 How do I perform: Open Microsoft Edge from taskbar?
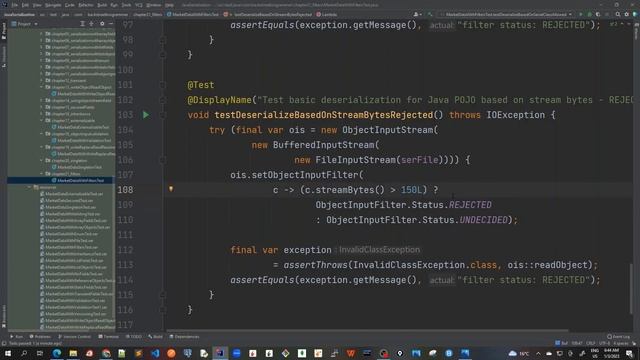(57, 353)
